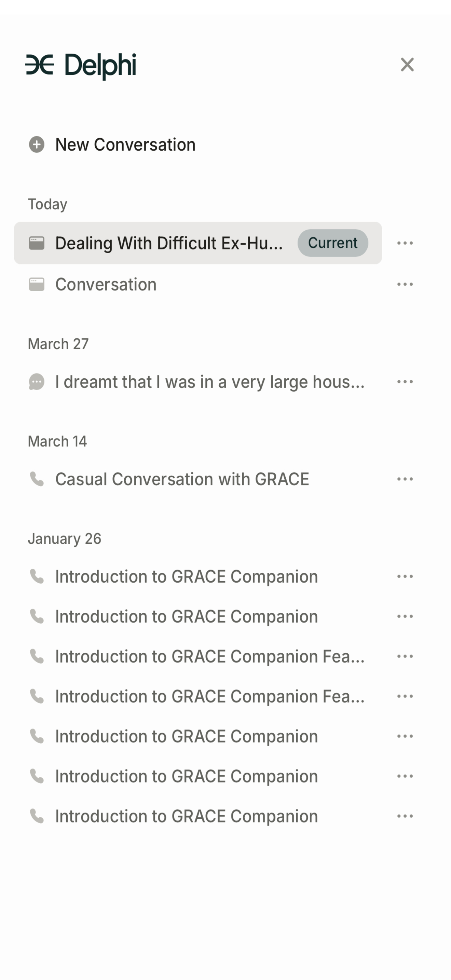The width and height of the screenshot is (451, 980).
Task: Close the conversation sidebar
Action: 407,65
